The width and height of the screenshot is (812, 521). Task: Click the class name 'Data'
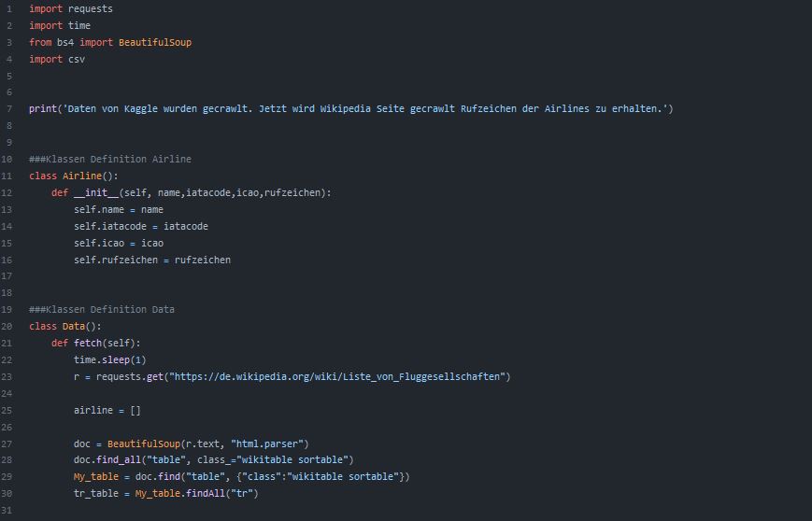point(74,326)
